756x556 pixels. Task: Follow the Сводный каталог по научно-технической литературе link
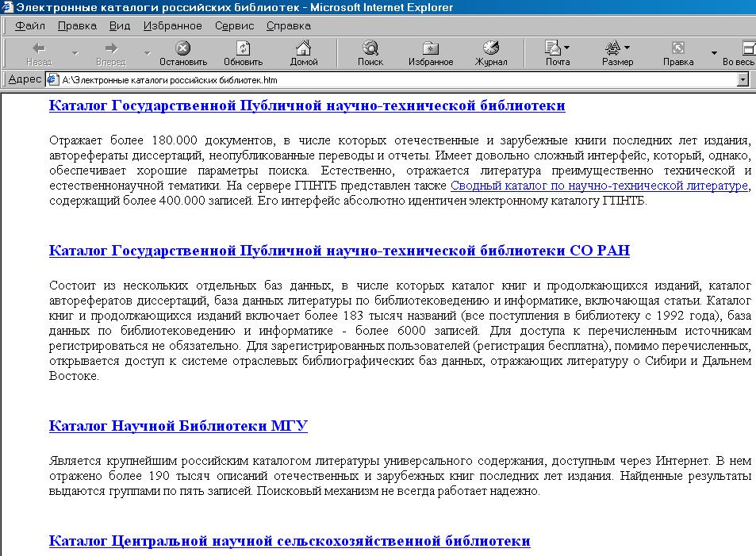599,186
